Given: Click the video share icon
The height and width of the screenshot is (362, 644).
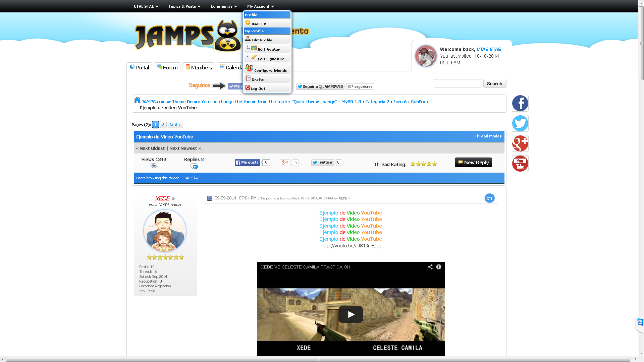Looking at the screenshot, I should coord(430,267).
